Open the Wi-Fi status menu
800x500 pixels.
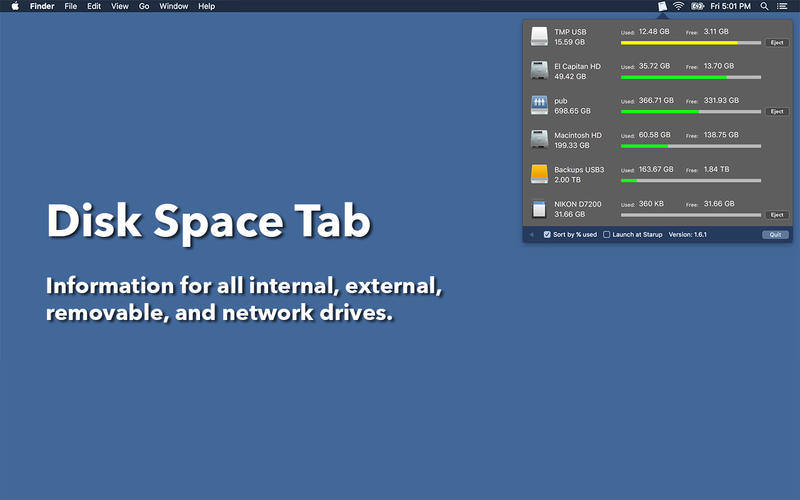click(678, 6)
